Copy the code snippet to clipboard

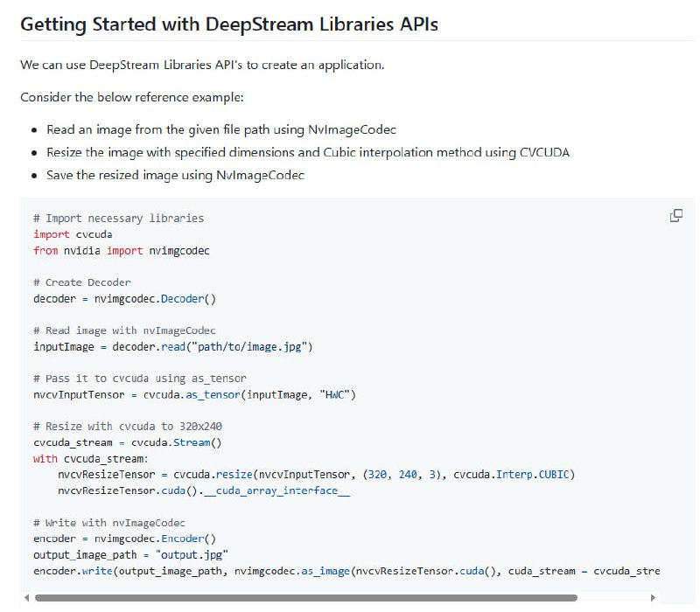675,213
